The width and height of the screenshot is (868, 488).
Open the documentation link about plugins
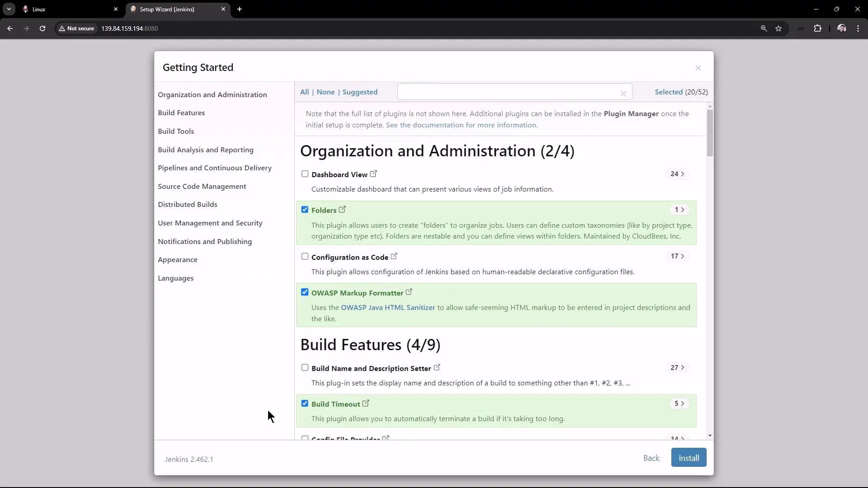coord(461,125)
